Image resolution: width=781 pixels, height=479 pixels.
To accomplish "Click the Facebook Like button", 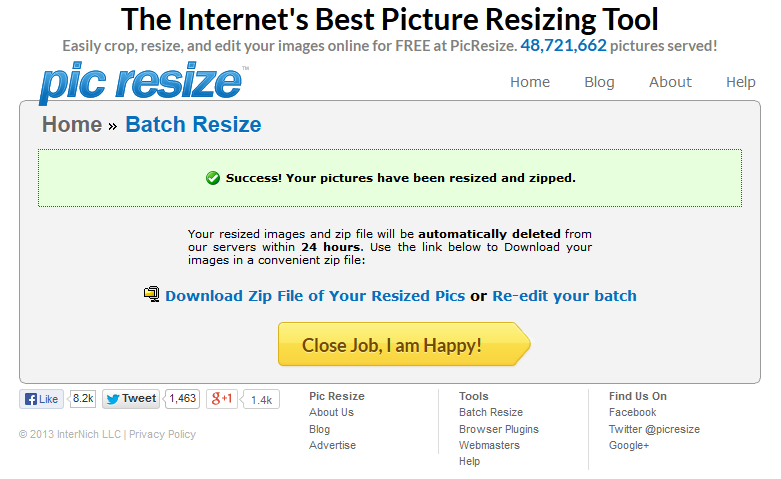I will pos(42,399).
